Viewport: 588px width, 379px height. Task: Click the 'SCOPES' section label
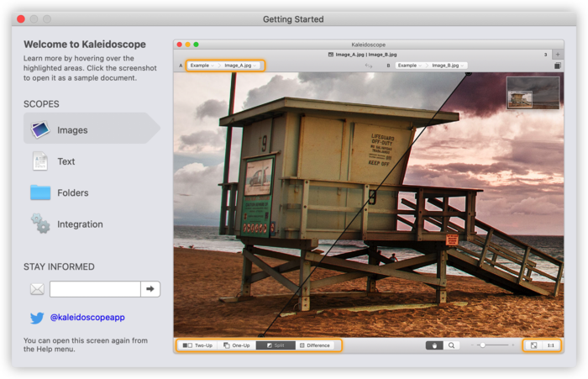tap(41, 104)
